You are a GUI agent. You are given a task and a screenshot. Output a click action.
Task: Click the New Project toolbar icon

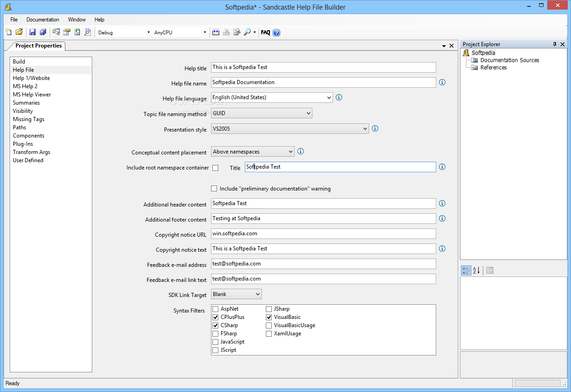tap(9, 32)
